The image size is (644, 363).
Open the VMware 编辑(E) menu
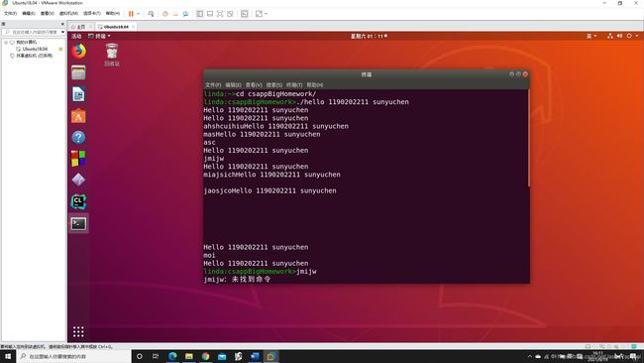click(29, 14)
